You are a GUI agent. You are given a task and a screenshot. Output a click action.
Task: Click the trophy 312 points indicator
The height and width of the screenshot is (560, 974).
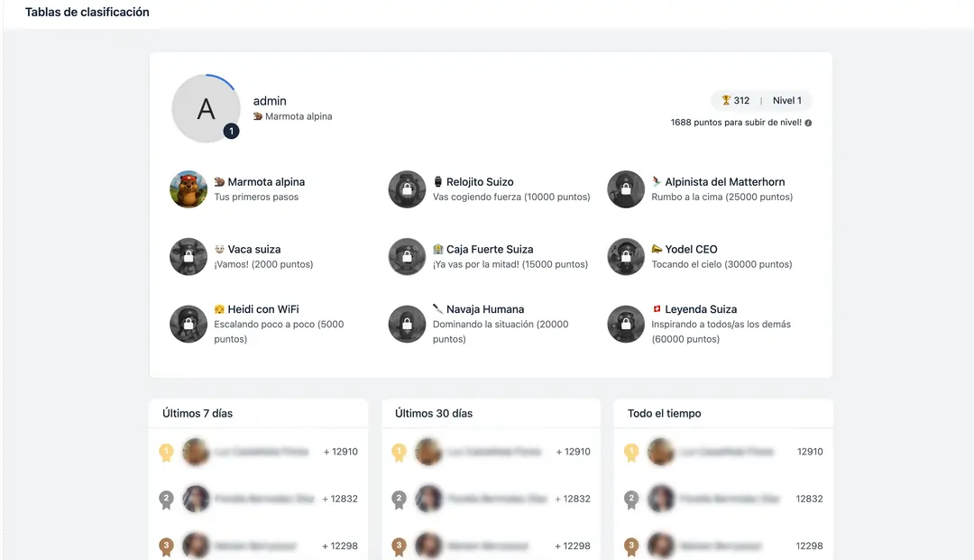[x=735, y=101]
